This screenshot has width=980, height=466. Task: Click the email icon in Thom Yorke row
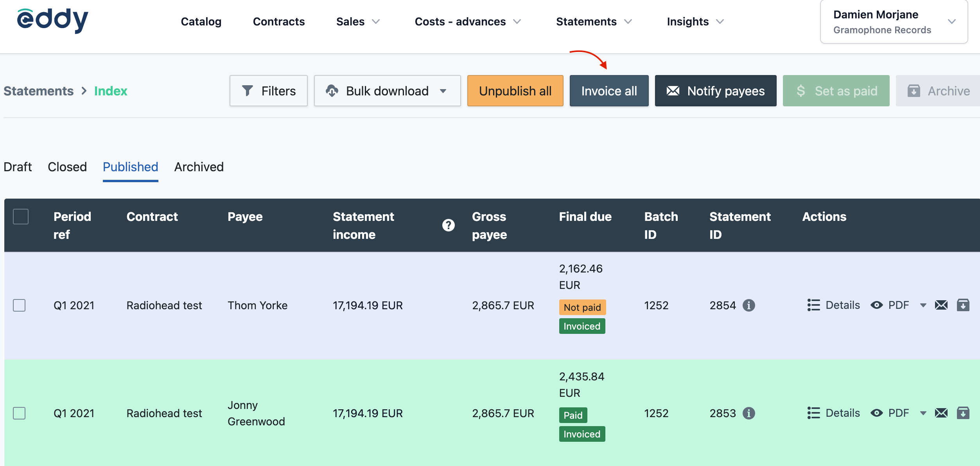(941, 305)
